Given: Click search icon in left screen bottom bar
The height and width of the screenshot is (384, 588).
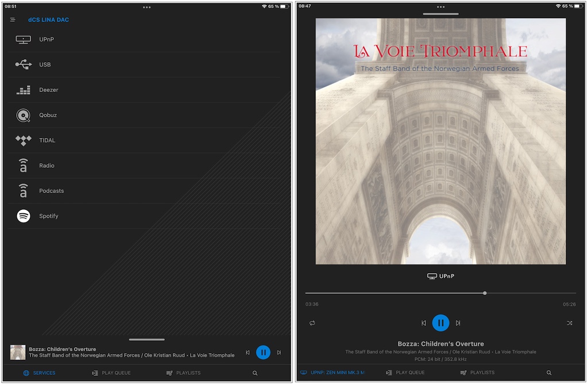Looking at the screenshot, I should click(255, 373).
